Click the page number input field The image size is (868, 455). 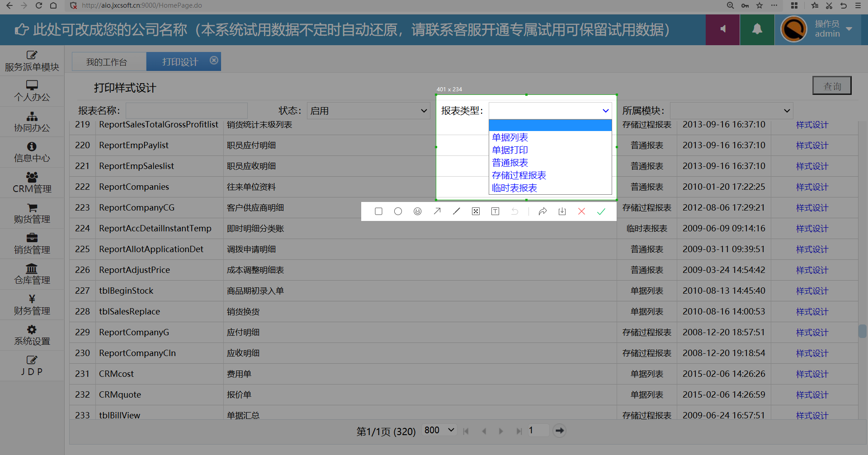coord(538,431)
